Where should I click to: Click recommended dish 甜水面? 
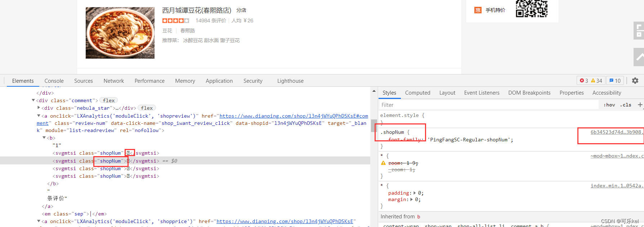[x=211, y=40]
